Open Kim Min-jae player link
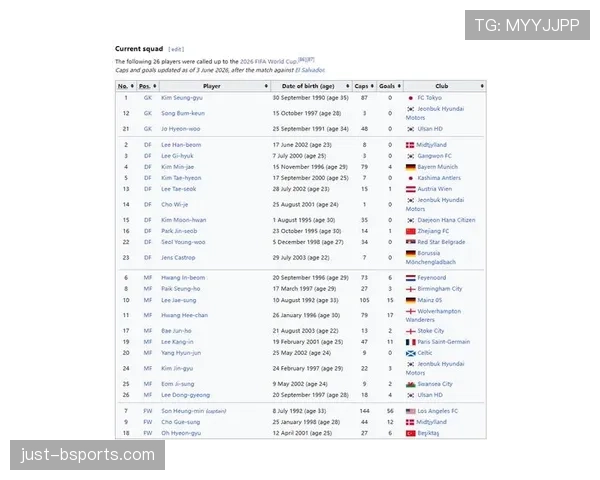Screen dimensions: 600x480 pos(178,167)
